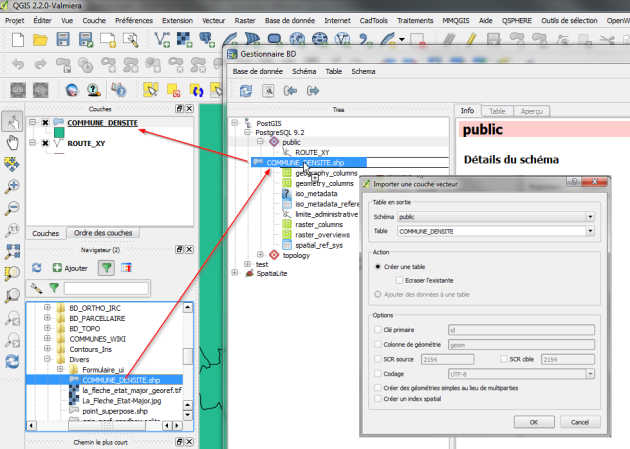Switch to the Ordre des couches tab
Viewport: 630px width, 449px height.
click(x=103, y=233)
